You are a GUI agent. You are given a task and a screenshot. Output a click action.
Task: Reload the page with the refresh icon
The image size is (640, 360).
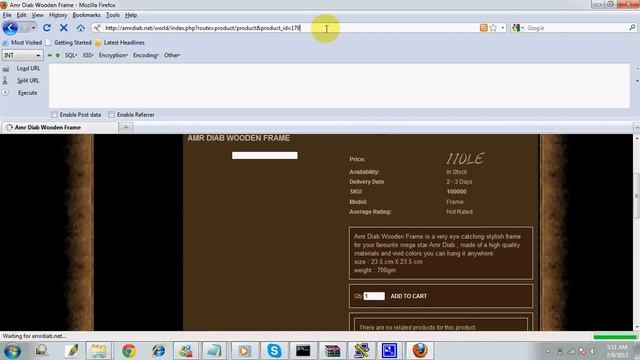coord(47,28)
